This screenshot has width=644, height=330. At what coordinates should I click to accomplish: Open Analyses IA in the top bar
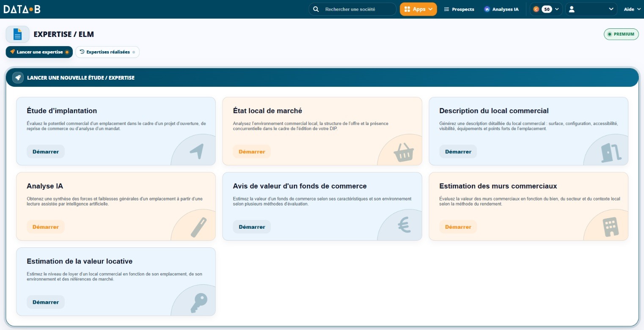501,9
